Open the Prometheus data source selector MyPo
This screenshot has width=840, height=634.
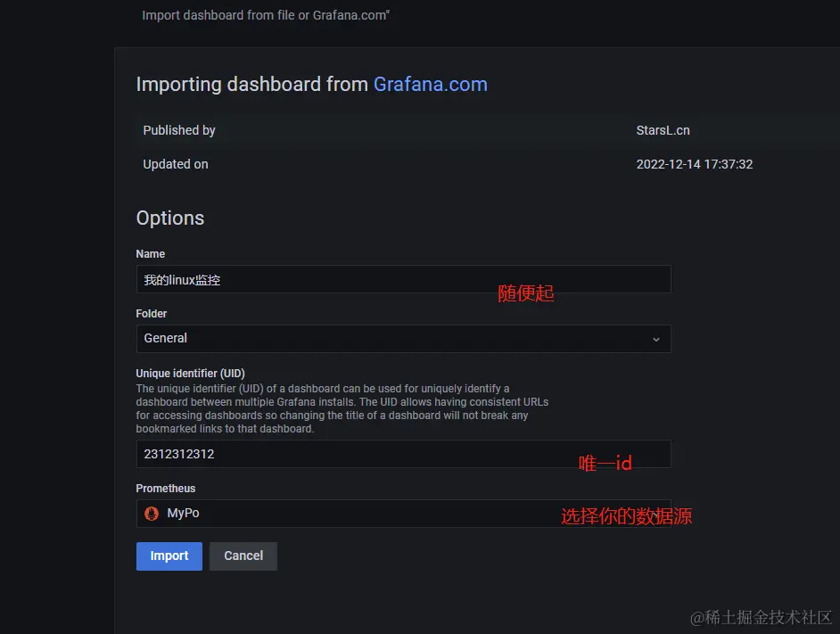(403, 514)
